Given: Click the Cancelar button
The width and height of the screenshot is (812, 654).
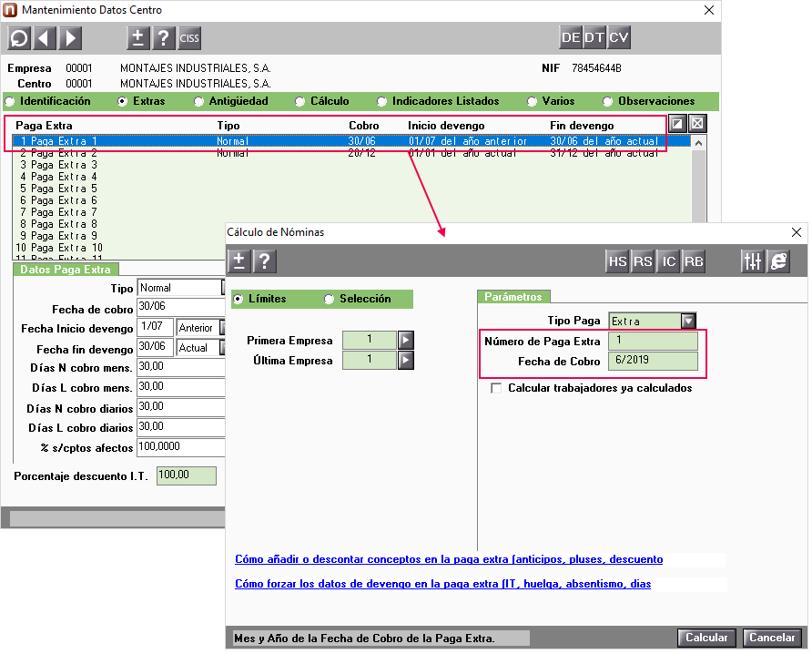Looking at the screenshot, I should click(x=772, y=638).
